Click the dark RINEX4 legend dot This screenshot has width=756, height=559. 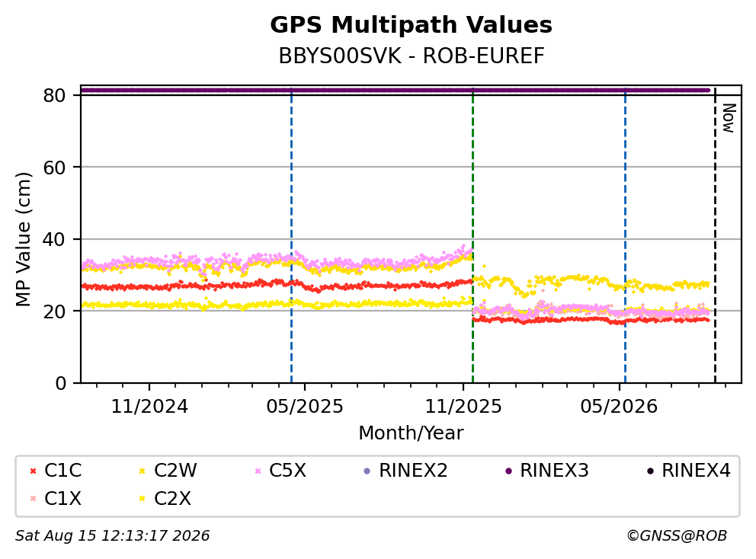pos(650,471)
